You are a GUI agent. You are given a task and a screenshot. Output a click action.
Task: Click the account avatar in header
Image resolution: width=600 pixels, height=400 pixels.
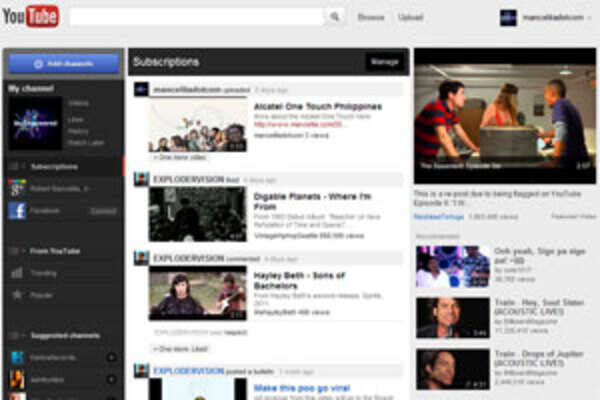click(x=508, y=18)
